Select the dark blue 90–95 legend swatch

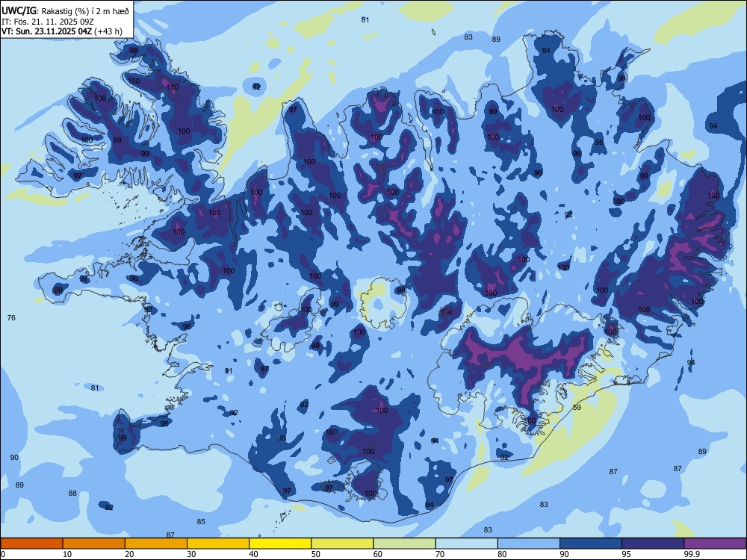point(591,544)
